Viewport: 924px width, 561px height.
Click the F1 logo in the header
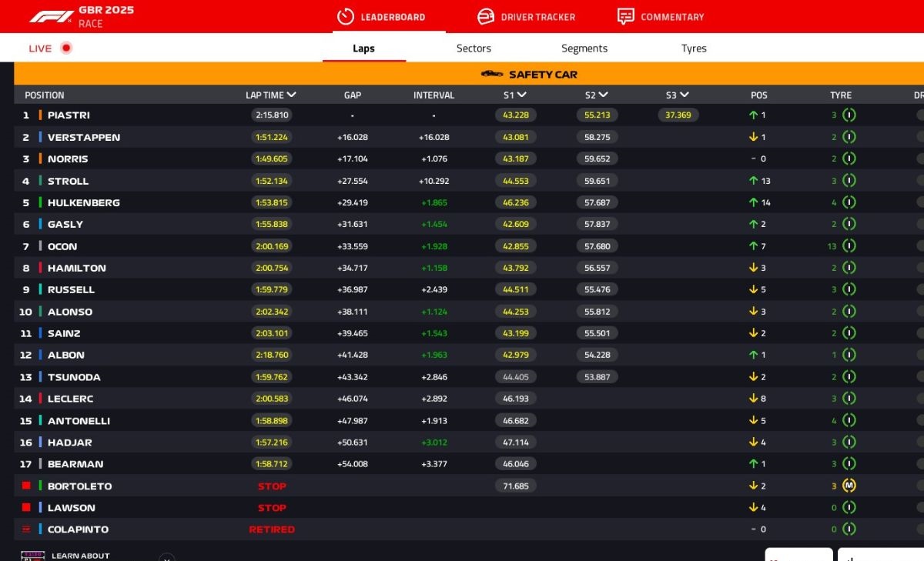pos(51,16)
